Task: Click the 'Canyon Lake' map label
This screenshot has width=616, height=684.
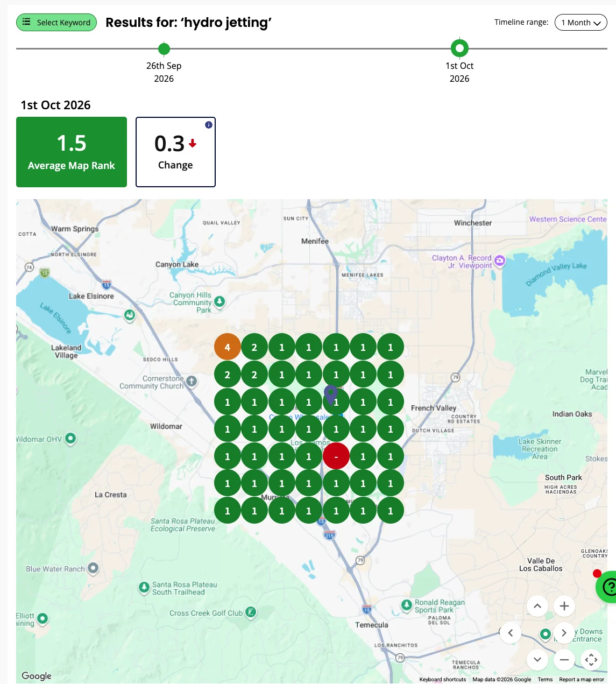Action: click(x=177, y=264)
